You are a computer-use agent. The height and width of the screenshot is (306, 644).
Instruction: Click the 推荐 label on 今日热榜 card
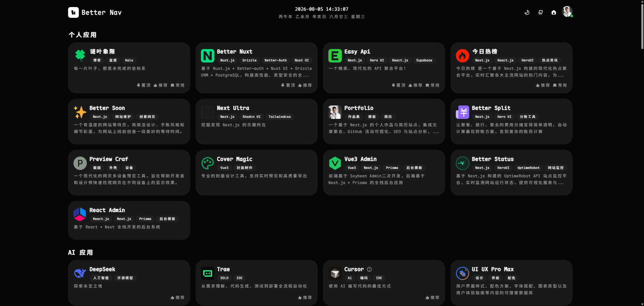(x=543, y=85)
